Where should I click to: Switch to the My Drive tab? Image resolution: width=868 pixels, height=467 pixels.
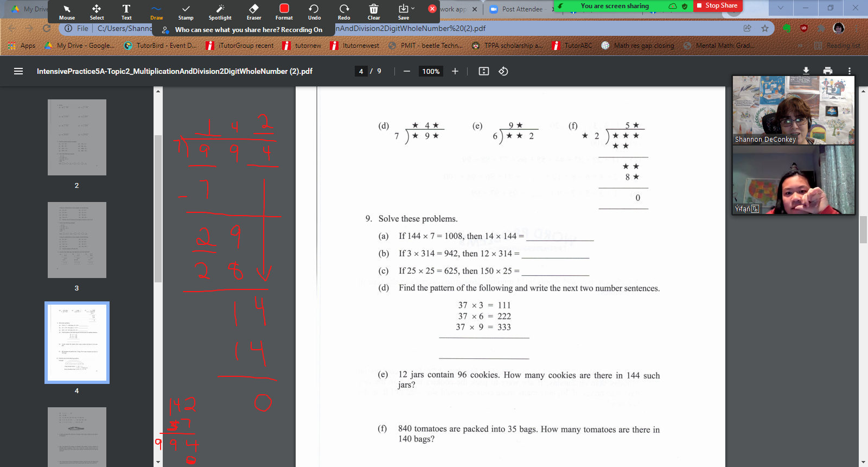(30, 9)
